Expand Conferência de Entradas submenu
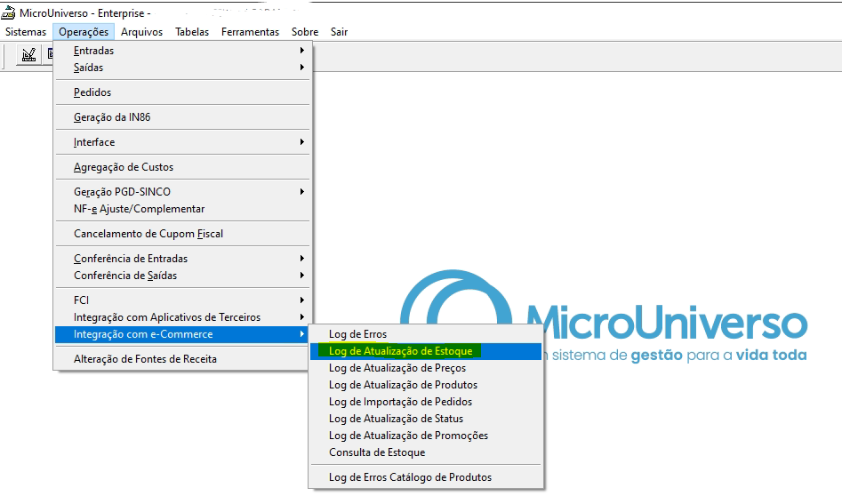The image size is (842, 504). 183,259
